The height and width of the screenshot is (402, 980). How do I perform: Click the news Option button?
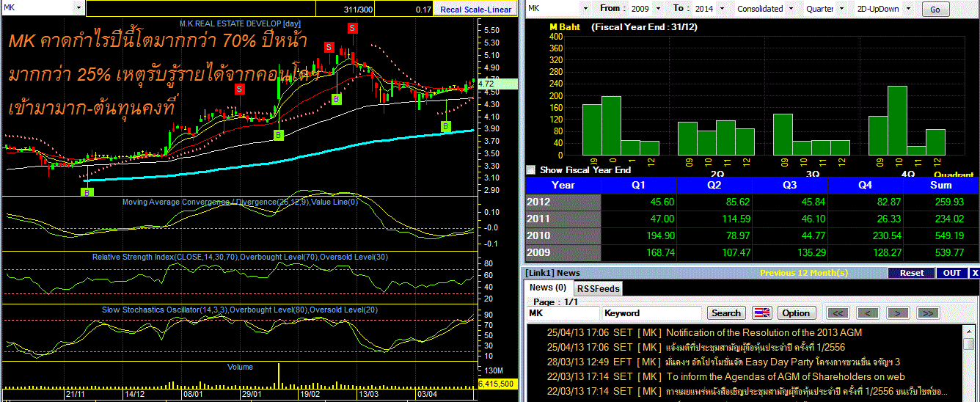coord(796,313)
